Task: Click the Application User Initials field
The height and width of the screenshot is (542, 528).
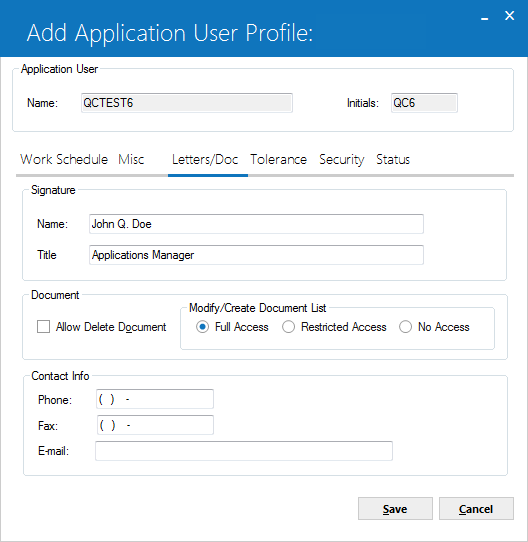Action: tap(424, 103)
